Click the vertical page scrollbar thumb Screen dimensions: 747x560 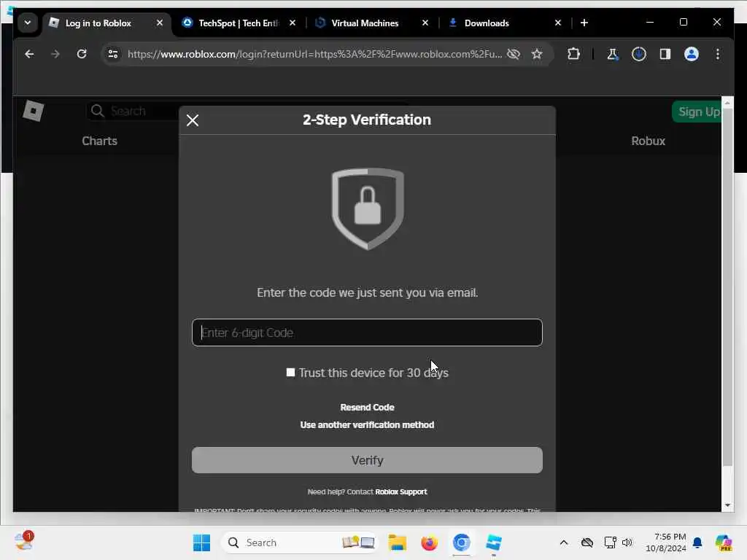pyautogui.click(x=727, y=287)
